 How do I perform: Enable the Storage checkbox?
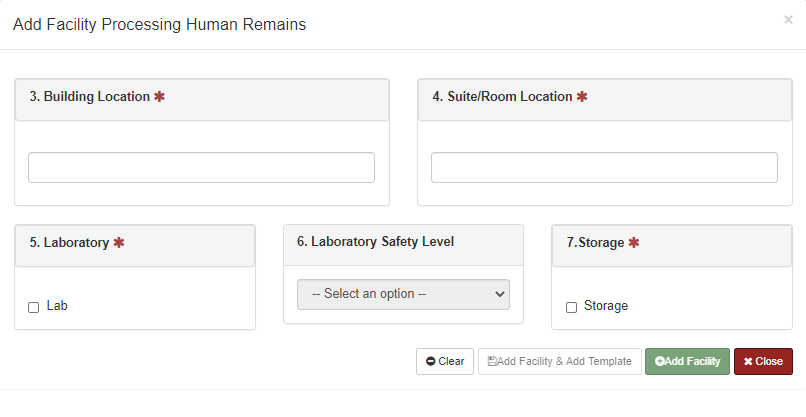(x=571, y=307)
